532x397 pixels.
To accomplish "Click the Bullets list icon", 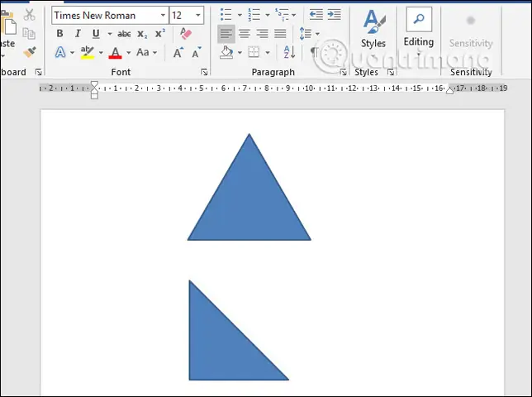I will [226, 15].
